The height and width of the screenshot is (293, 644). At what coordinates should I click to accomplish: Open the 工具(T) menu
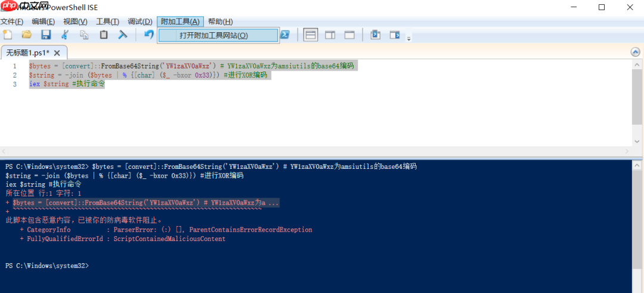tap(107, 21)
